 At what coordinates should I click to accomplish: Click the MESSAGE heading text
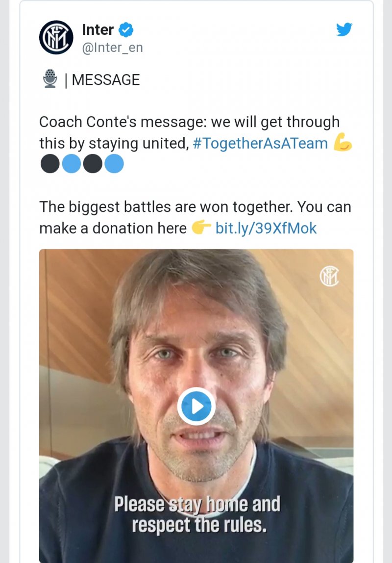[105, 79]
